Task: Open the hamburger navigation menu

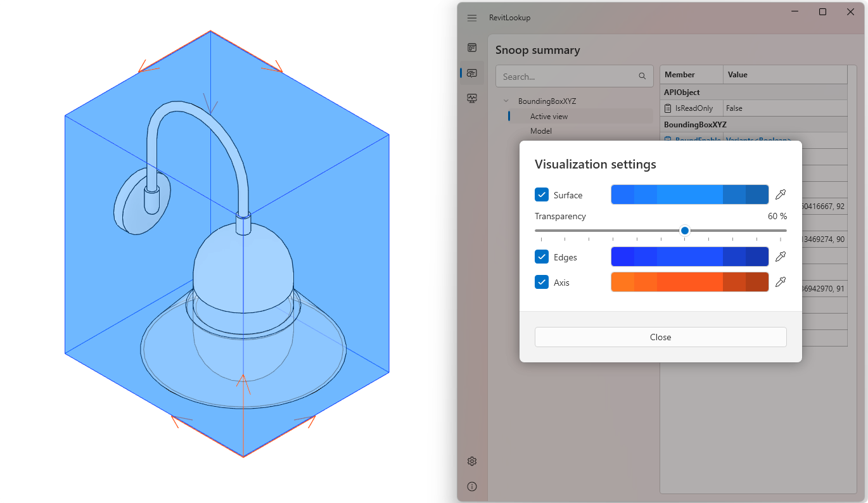Action: point(472,18)
